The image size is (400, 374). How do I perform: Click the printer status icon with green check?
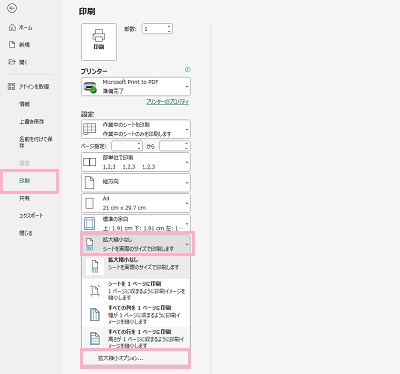coord(90,87)
